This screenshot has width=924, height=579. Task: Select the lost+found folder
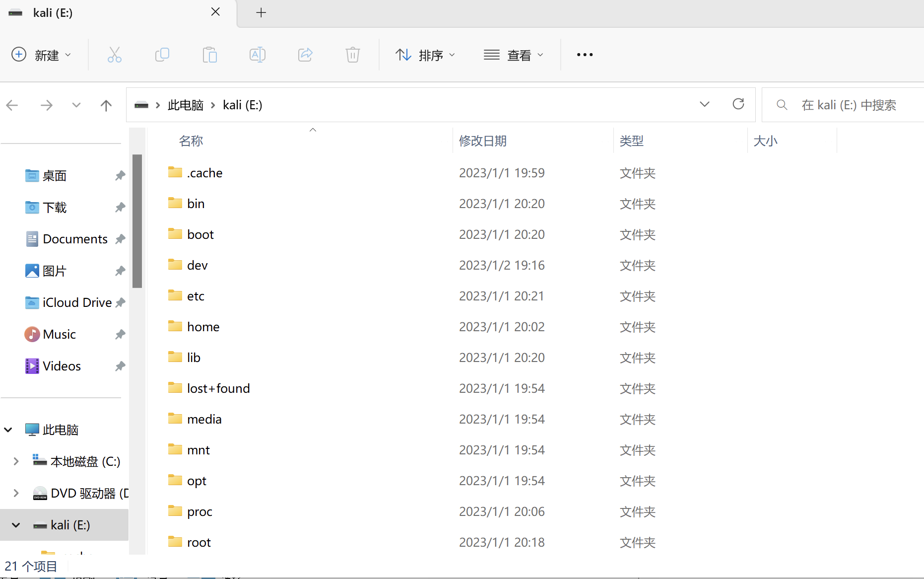pos(218,388)
